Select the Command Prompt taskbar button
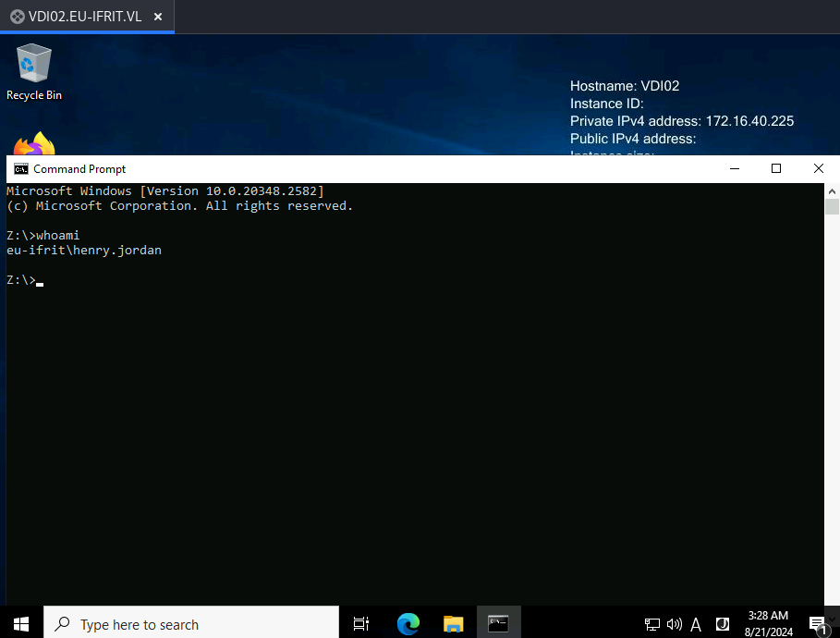 [x=498, y=624]
